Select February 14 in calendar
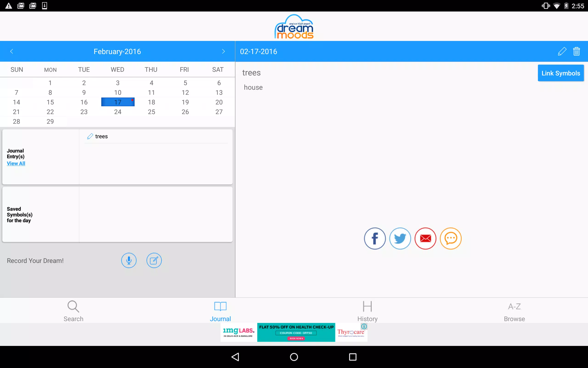588x368 pixels. [x=17, y=102]
